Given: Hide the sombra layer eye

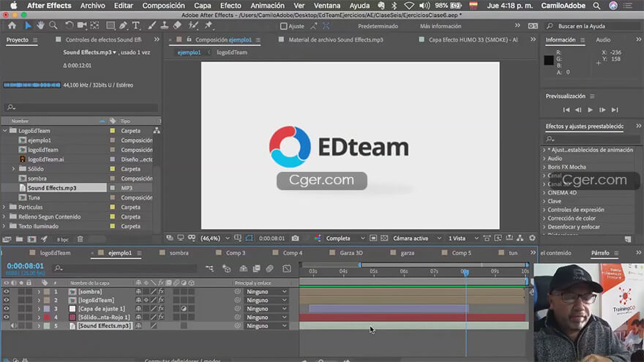Looking at the screenshot, I should pos(6,291).
